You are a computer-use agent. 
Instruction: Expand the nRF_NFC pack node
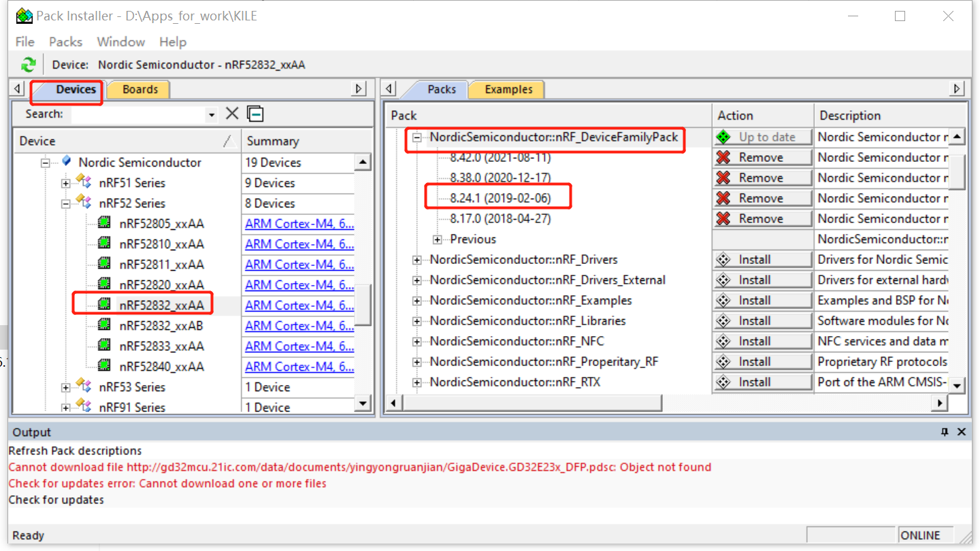coord(417,341)
